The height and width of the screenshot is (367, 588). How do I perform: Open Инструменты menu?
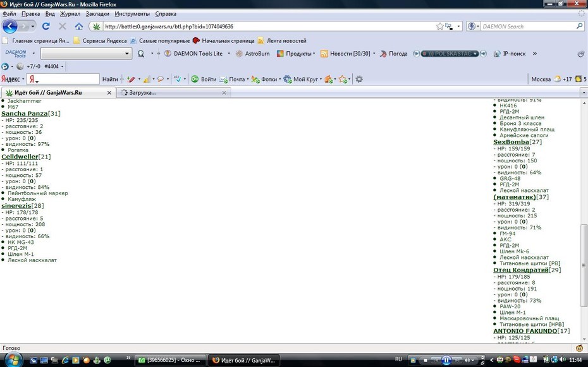(132, 14)
